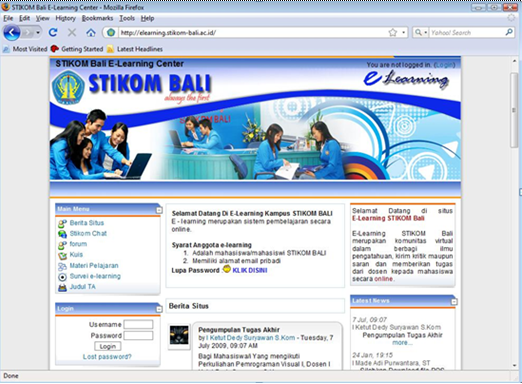522x384 pixels.
Task: Click the site identity icon in address bar
Action: 111,32
